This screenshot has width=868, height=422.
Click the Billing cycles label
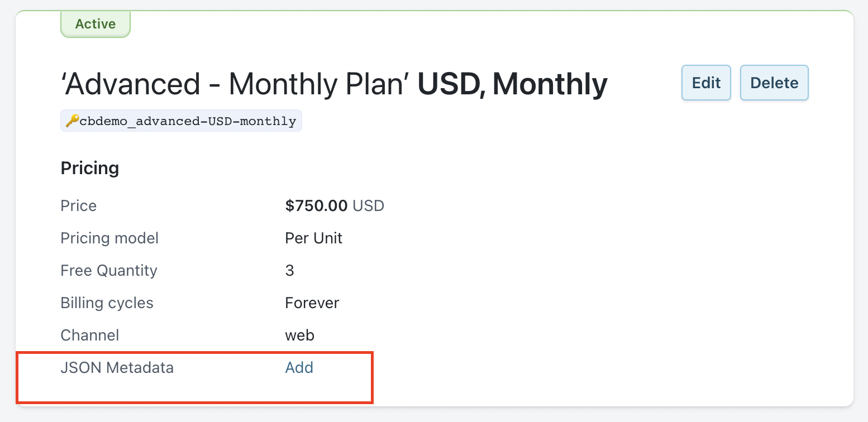click(107, 303)
